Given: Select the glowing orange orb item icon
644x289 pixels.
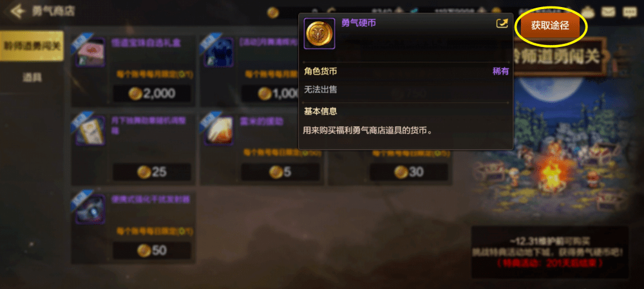Looking at the screenshot, I should pyautogui.click(x=219, y=131).
